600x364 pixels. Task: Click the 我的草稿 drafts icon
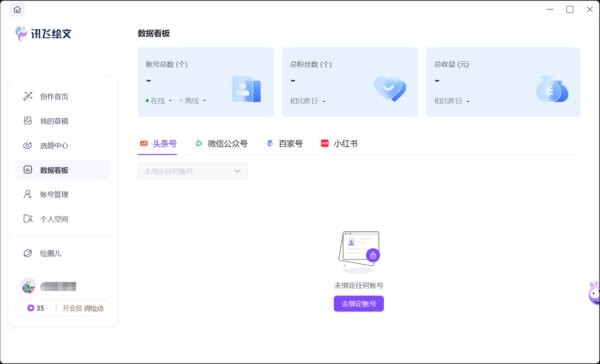pos(28,121)
